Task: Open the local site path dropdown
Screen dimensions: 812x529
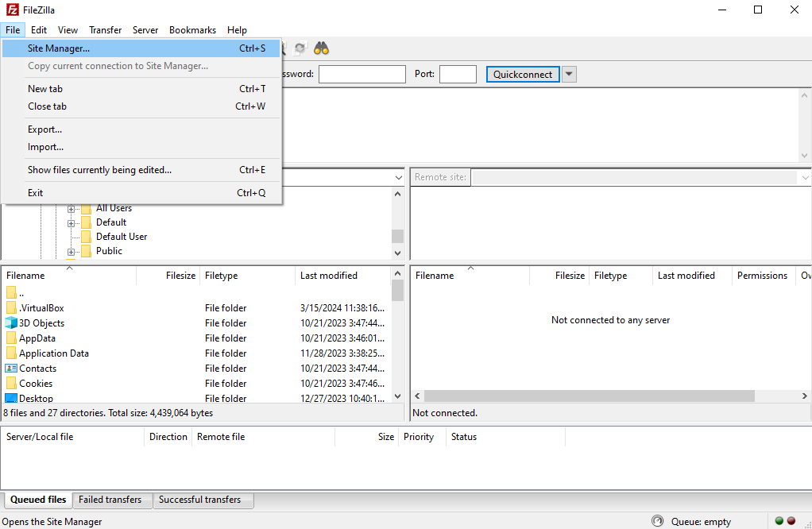Action: [398, 178]
